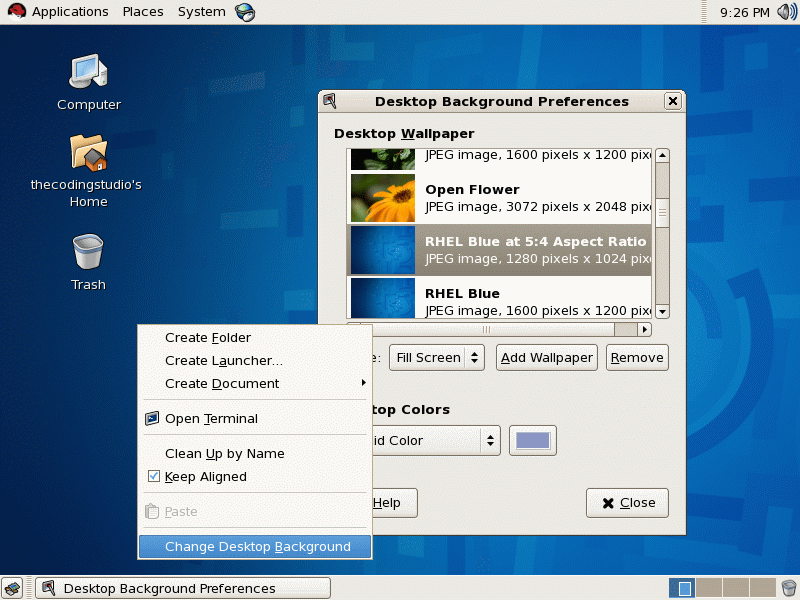
Task: Open the System menu
Action: point(202,12)
